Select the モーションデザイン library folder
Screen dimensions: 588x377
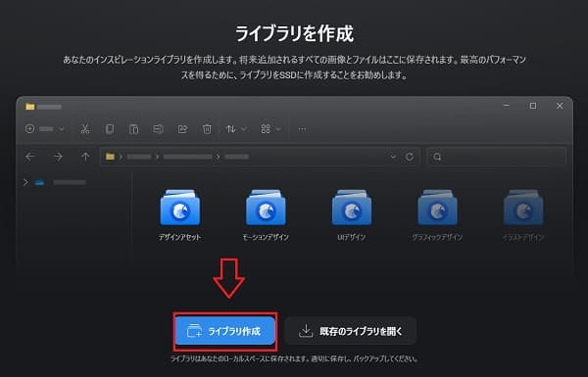[266, 215]
